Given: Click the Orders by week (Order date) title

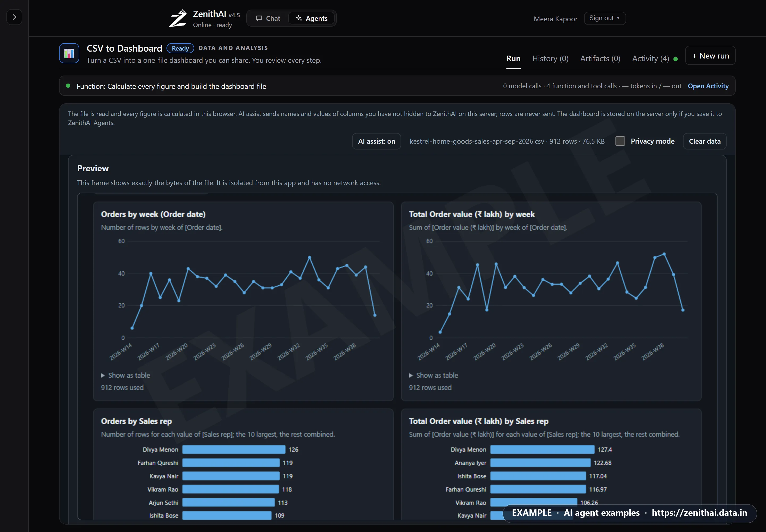Looking at the screenshot, I should pyautogui.click(x=153, y=214).
